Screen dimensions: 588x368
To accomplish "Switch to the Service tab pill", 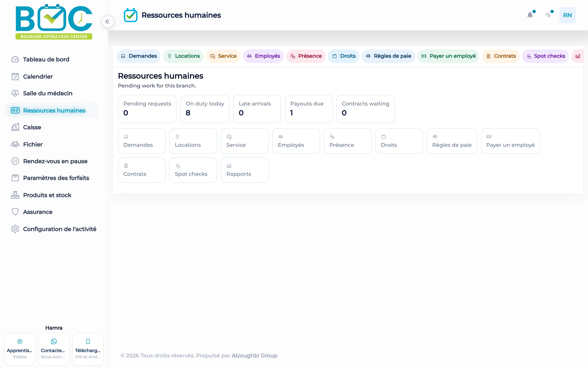I will pyautogui.click(x=223, y=56).
